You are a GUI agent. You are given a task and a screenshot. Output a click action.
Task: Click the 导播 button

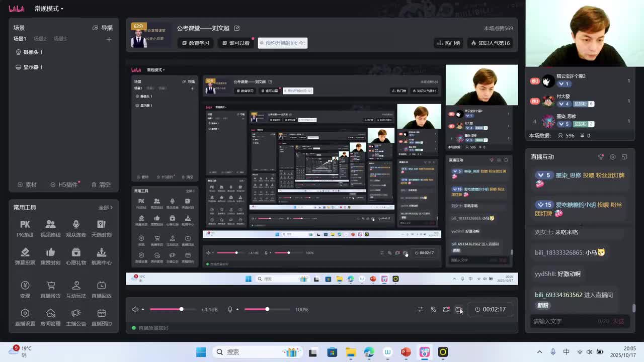point(103,28)
